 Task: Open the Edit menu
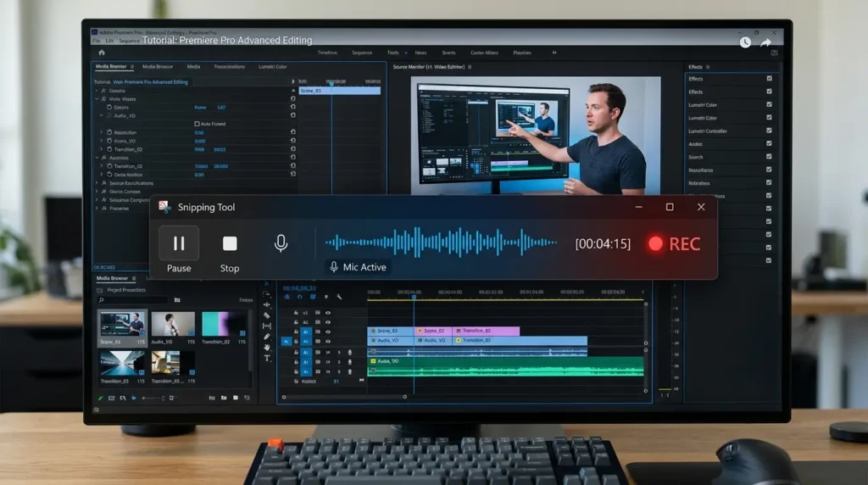click(x=109, y=41)
